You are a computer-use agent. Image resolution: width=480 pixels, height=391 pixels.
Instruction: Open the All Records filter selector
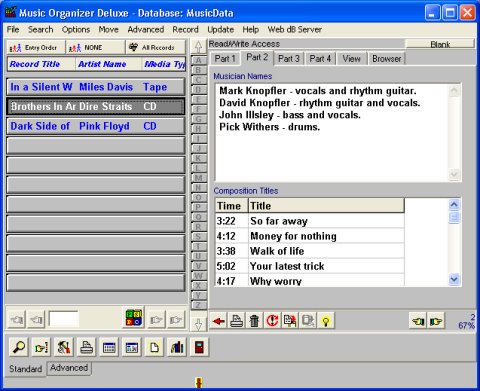[156, 47]
